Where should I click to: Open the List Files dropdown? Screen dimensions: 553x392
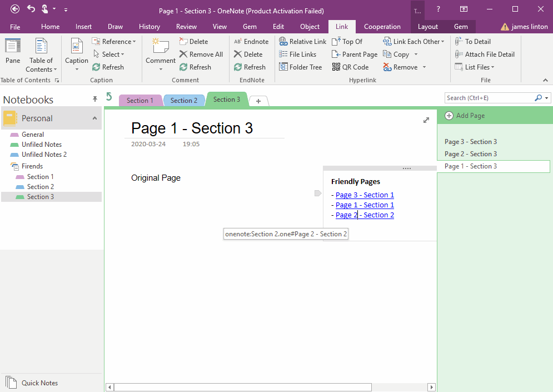point(474,67)
